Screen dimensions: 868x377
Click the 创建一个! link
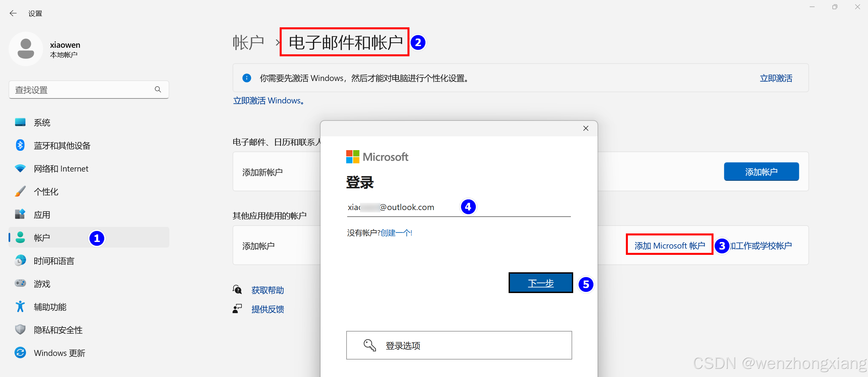click(x=396, y=233)
